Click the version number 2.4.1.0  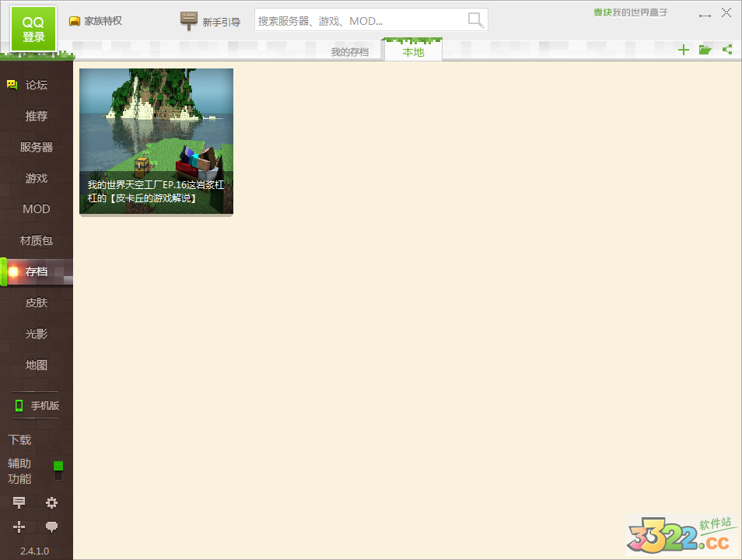pyautogui.click(x=34, y=551)
